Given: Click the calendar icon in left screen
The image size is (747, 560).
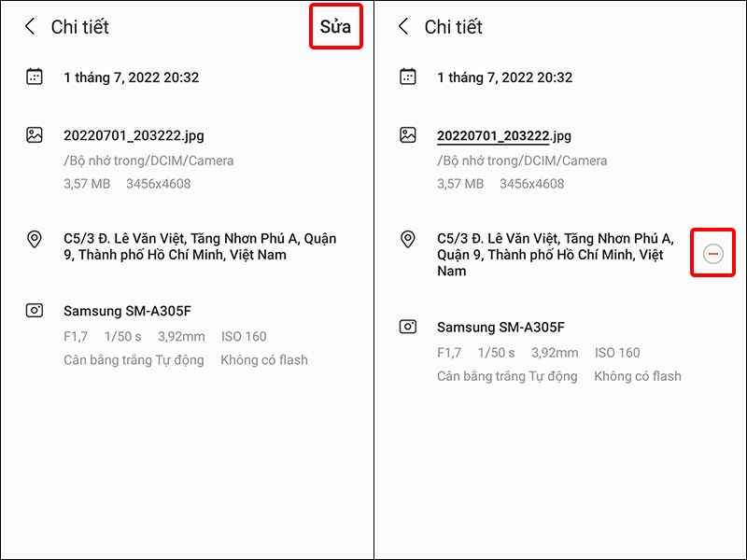Looking at the screenshot, I should (35, 77).
